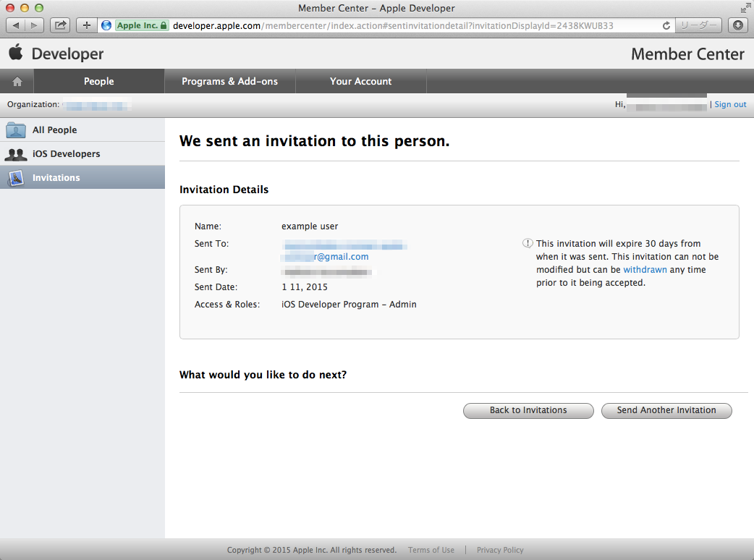Click Send Another Invitation

coord(666,410)
